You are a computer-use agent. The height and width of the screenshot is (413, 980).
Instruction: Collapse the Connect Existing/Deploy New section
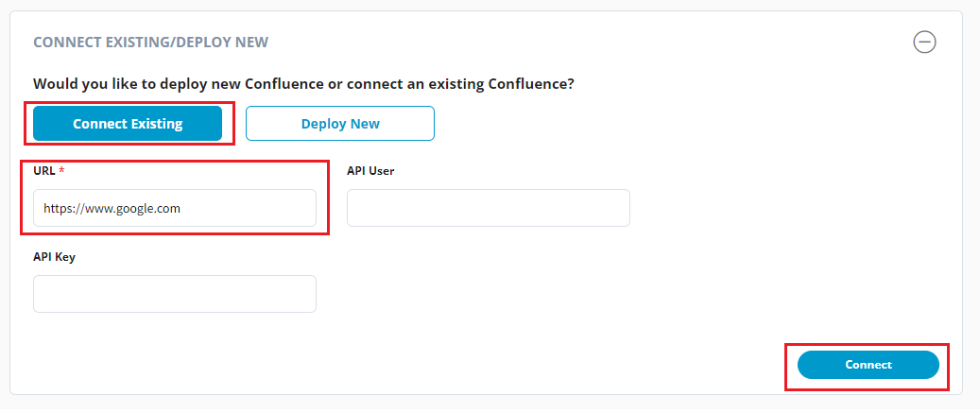click(924, 42)
